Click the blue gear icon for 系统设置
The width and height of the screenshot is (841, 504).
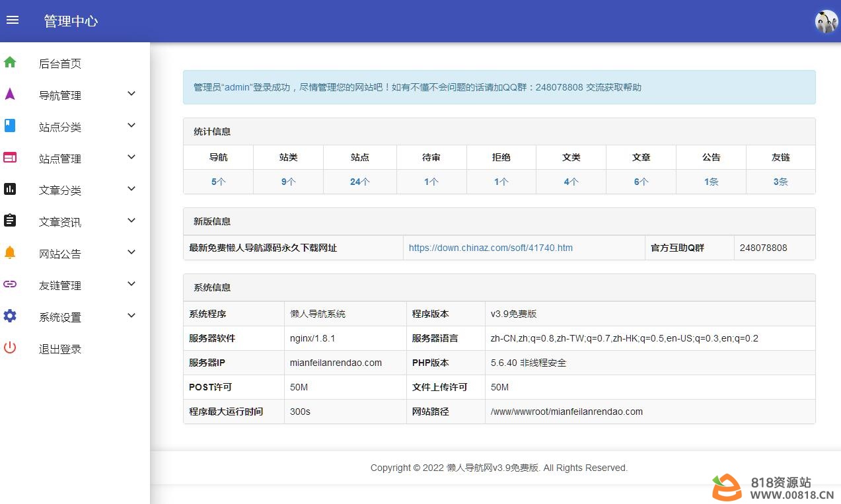[x=10, y=316]
